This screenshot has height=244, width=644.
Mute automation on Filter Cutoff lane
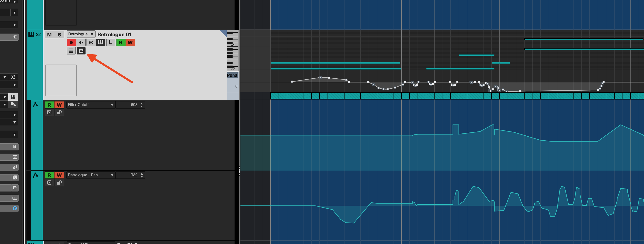pos(50,112)
